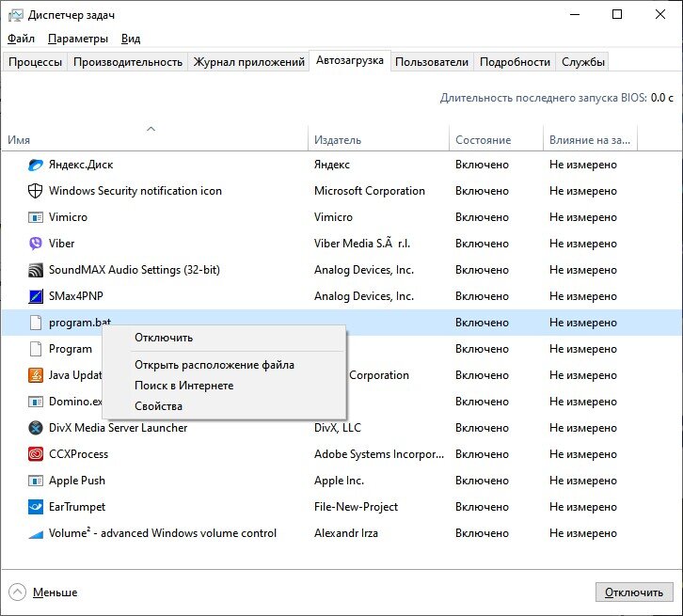The height and width of the screenshot is (616, 683).
Task: Click the EarTrumpet blue icon
Action: tap(36, 507)
